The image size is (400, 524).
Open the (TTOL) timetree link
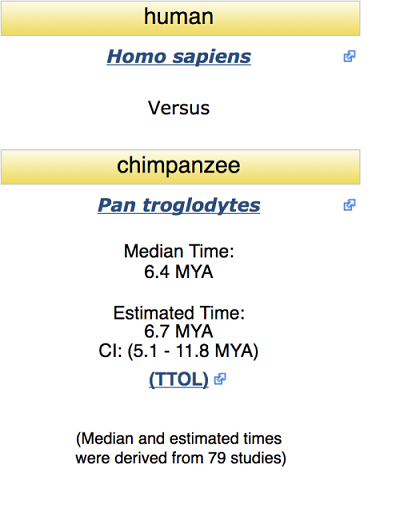[179, 379]
